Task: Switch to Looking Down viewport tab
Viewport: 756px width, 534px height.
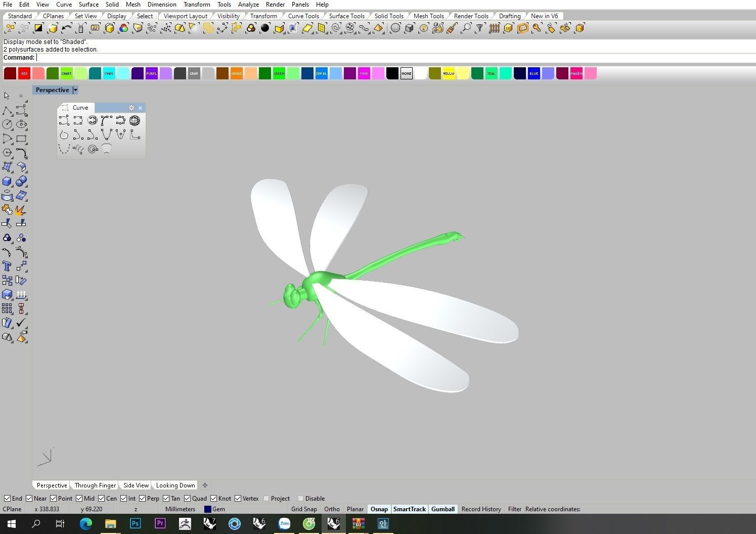Action: coord(175,485)
